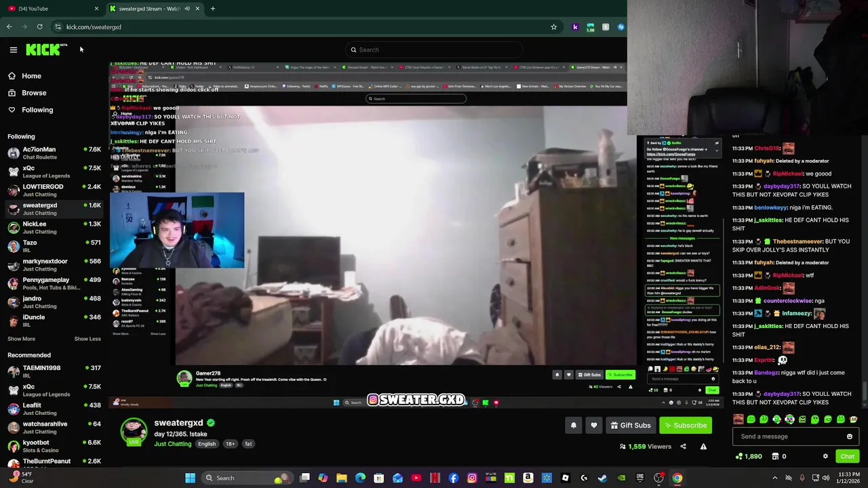Open a new browser tab

[212, 9]
